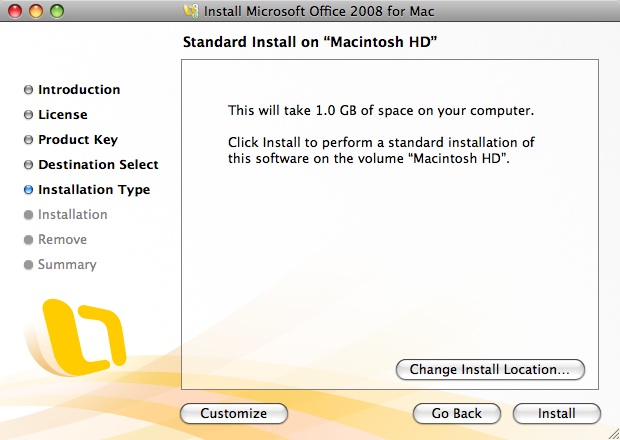Click the Install button
The height and width of the screenshot is (440, 620).
pyautogui.click(x=557, y=414)
